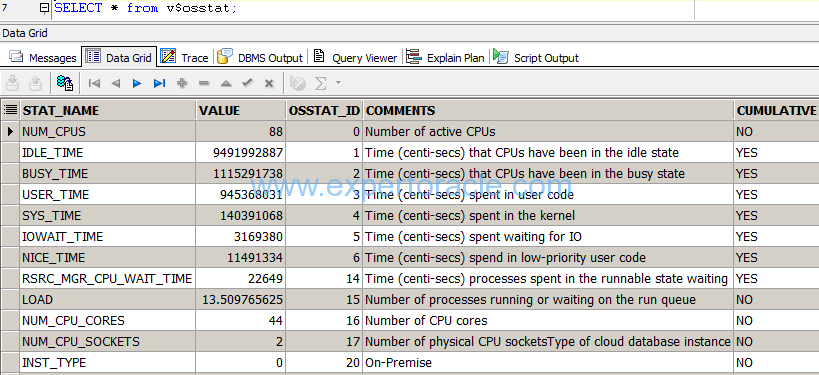Open dropdown arrow next to Sigma icon
This screenshot has width=819, height=375.
[x=338, y=83]
